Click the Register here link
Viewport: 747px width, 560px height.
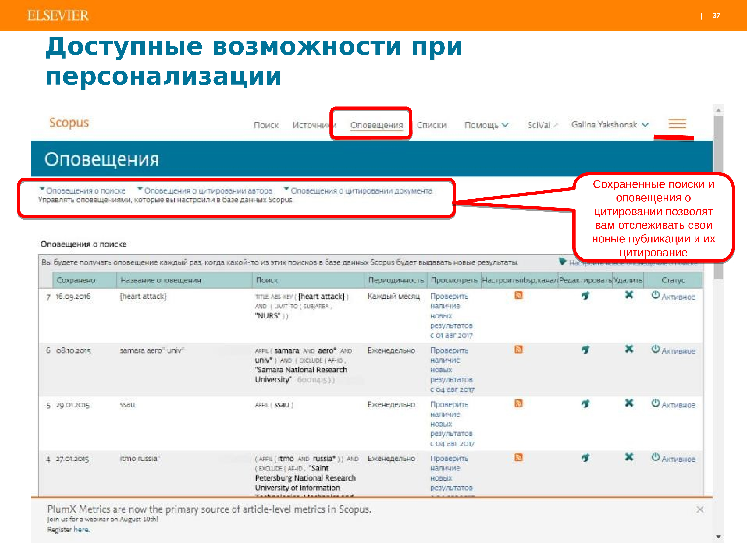point(82,530)
